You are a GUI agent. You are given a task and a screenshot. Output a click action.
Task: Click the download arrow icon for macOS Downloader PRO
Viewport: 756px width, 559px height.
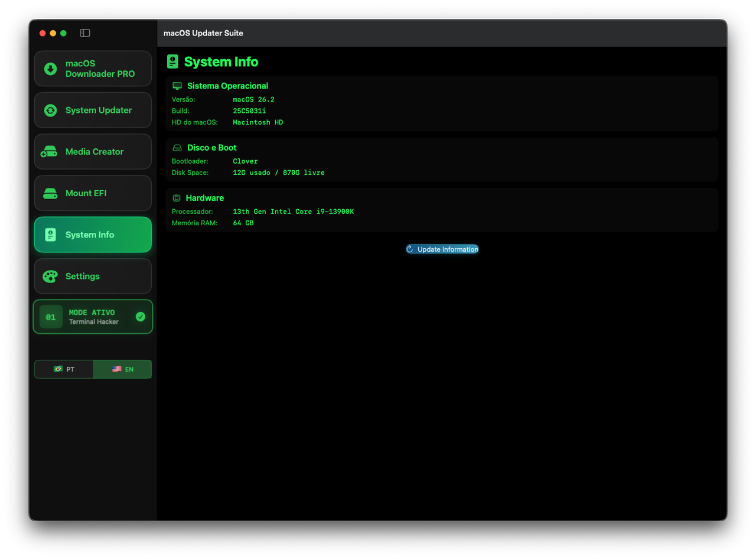pyautogui.click(x=51, y=69)
